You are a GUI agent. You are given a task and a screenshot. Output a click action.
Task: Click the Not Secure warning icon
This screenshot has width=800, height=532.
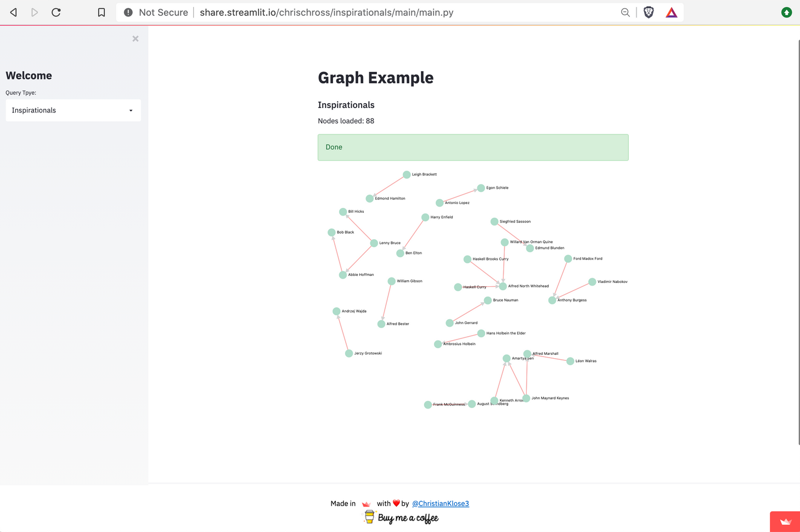128,12
